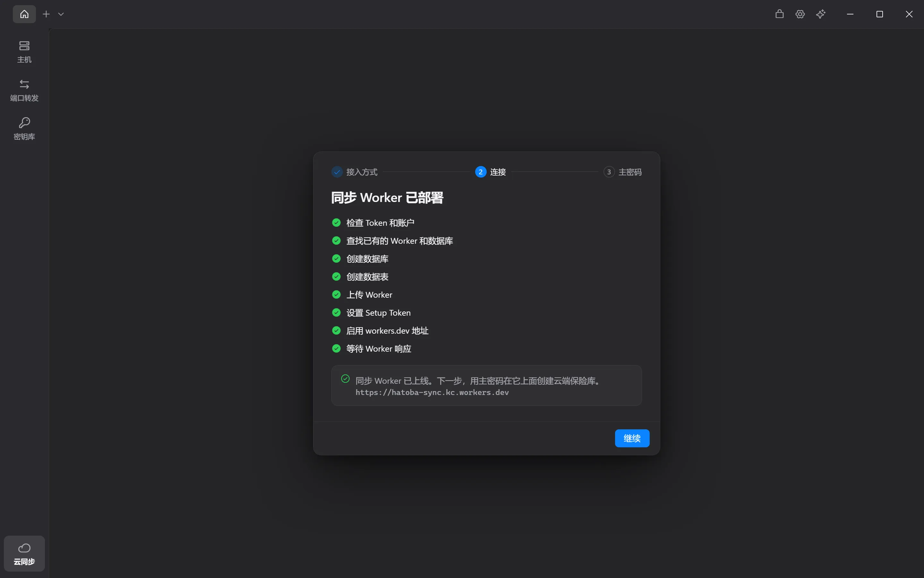The width and height of the screenshot is (924, 578).
Task: Click the green check beside 上传 Worker
Action: coord(336,294)
